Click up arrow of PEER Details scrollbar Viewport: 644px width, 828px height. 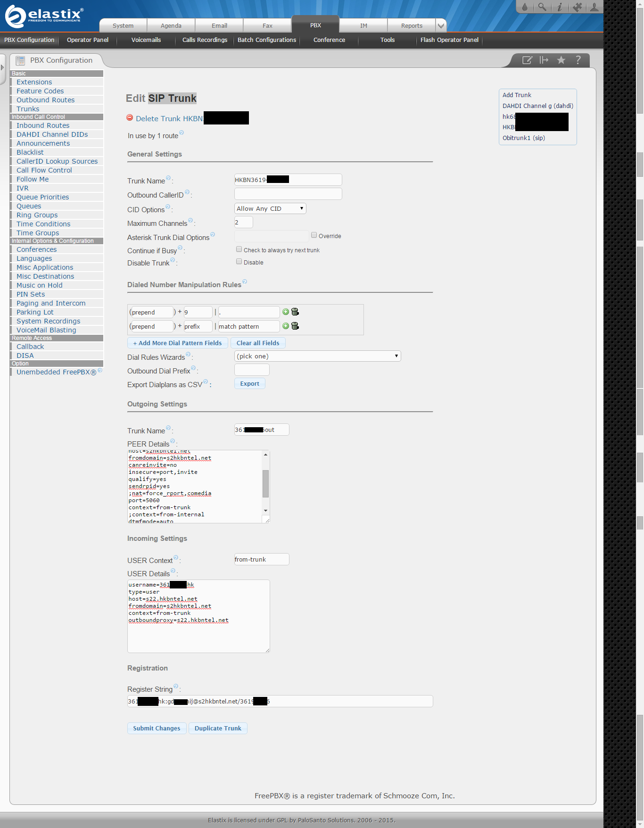point(266,455)
